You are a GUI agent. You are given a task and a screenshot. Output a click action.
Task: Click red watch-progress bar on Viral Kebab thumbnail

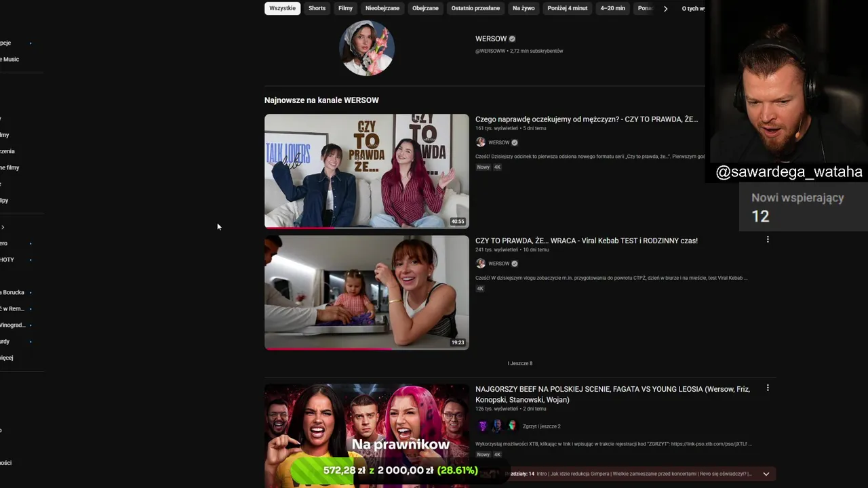tap(328, 349)
